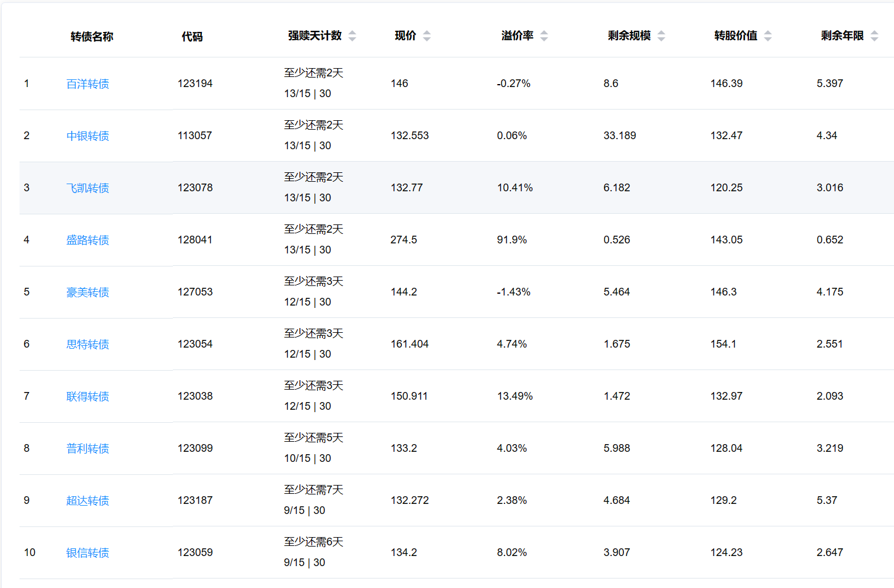Click on 思特转债 bond name
This screenshot has height=588, width=894.
pos(88,345)
